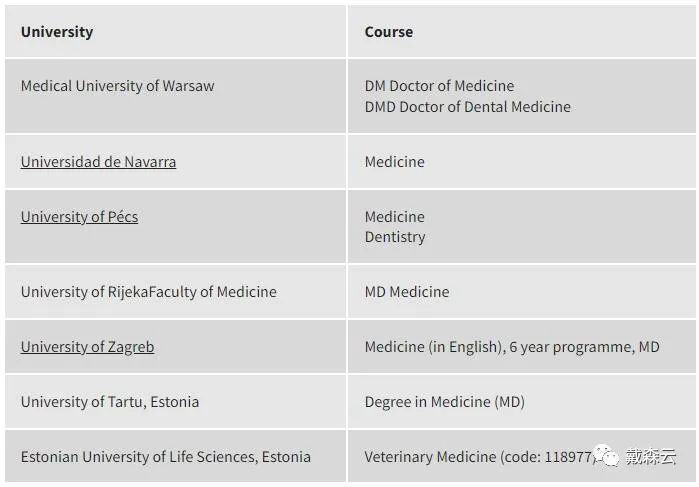Screen dimensions: 699x487
Task: Click Medicine course in the Navarra row
Action: coord(394,162)
